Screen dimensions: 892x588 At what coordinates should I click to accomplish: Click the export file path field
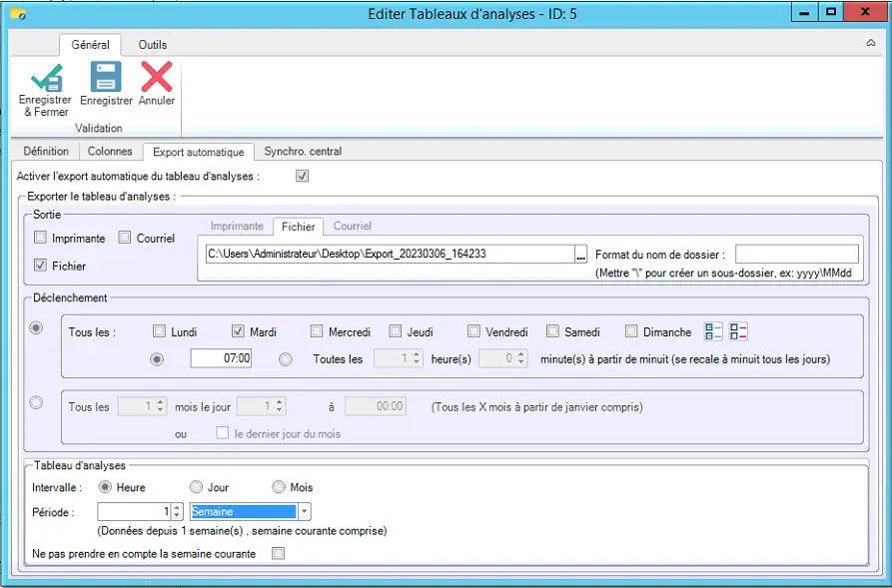[391, 255]
